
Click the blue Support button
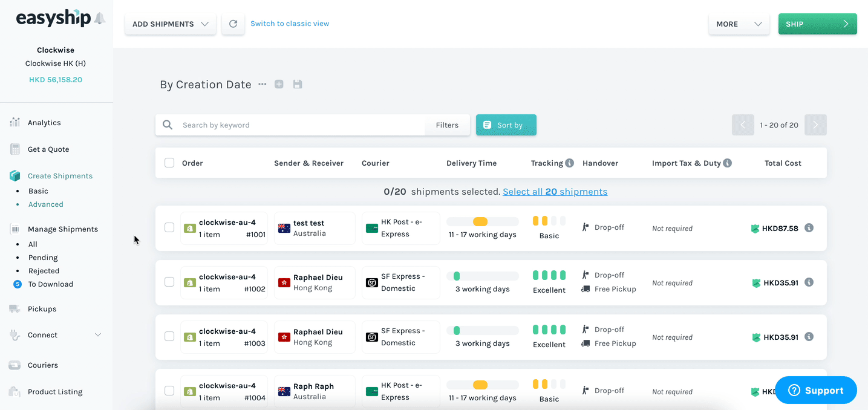coord(816,390)
